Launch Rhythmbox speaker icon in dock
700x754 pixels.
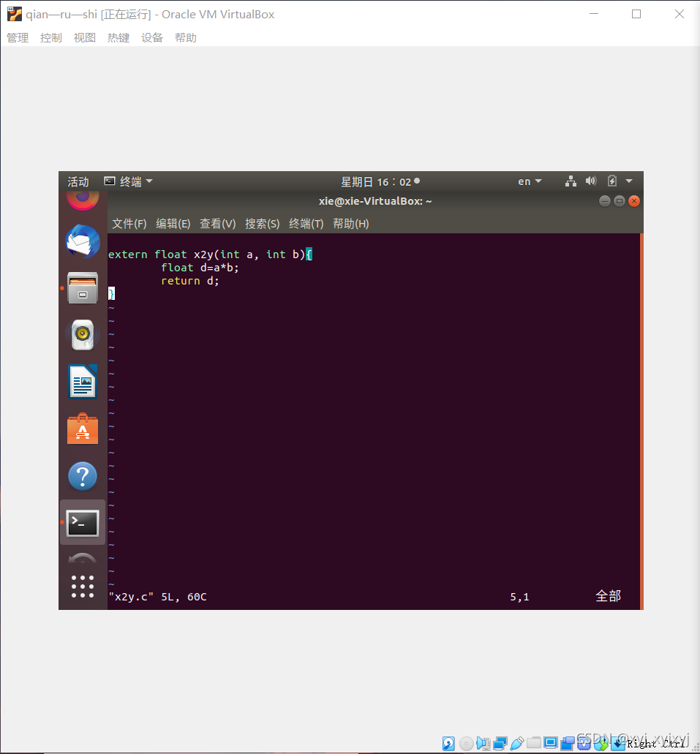coord(82,334)
